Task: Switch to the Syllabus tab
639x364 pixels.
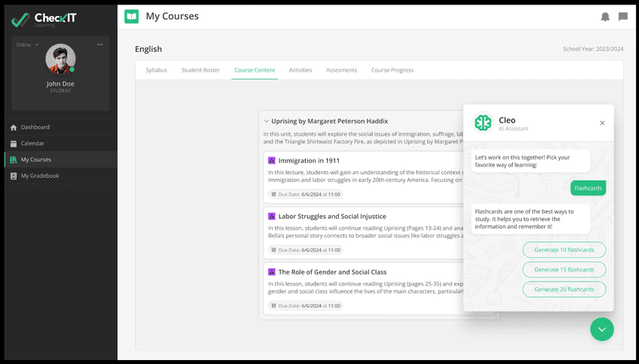Action: pyautogui.click(x=157, y=70)
